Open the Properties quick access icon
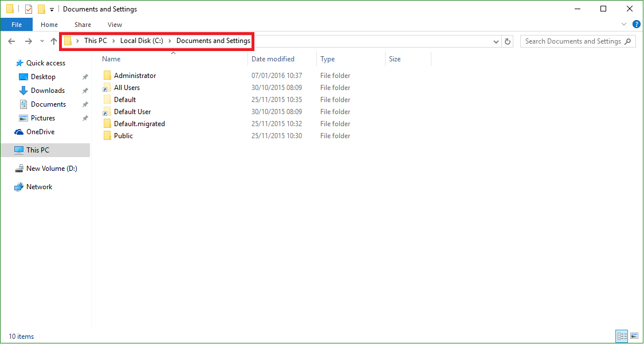 tap(28, 9)
